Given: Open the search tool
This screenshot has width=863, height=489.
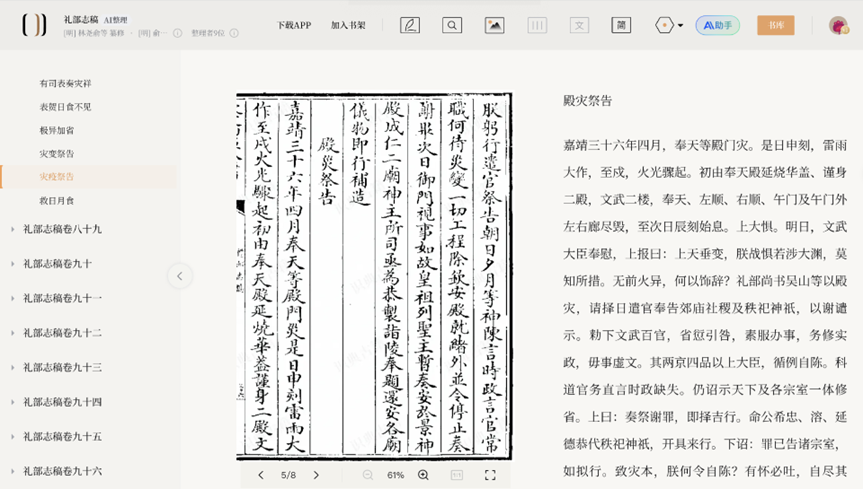Looking at the screenshot, I should tap(452, 25).
